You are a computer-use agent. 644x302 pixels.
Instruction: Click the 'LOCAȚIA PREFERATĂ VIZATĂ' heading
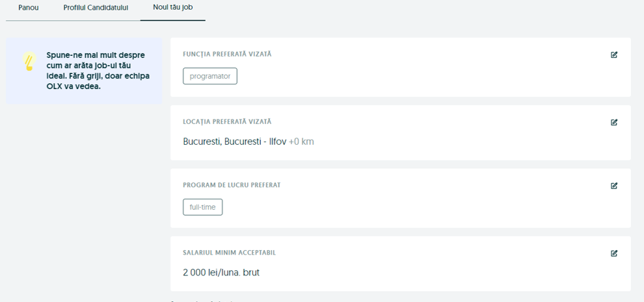227,122
